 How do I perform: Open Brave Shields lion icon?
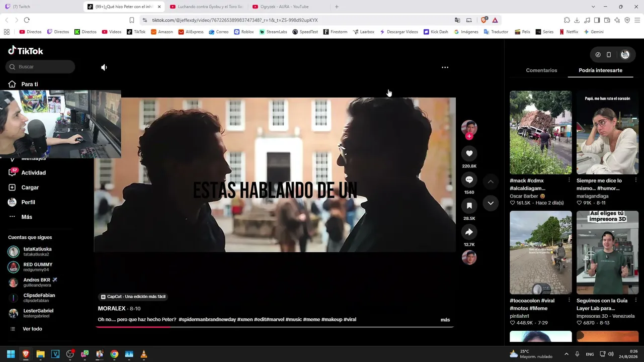click(484, 20)
